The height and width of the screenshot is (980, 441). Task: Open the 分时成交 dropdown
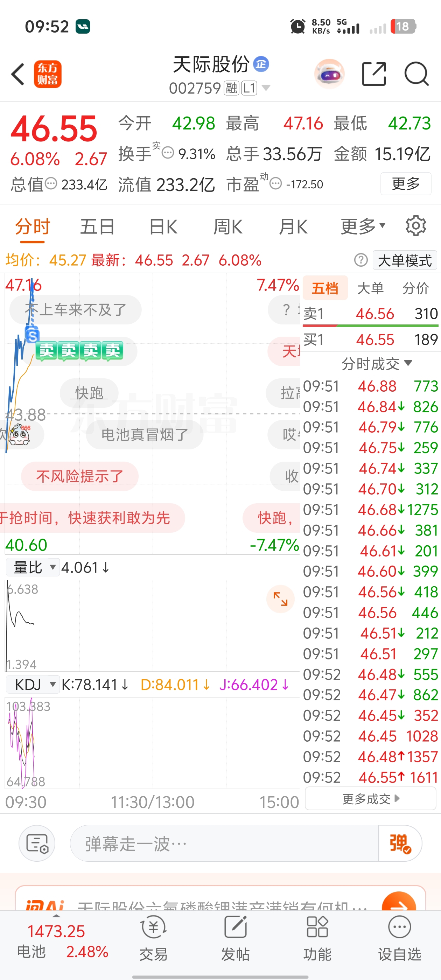(376, 364)
